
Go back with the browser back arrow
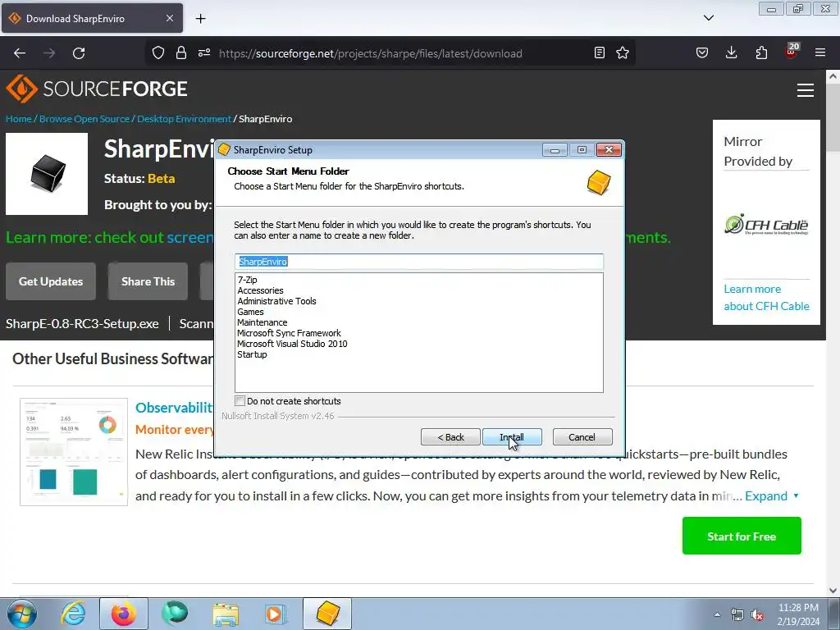(x=20, y=53)
